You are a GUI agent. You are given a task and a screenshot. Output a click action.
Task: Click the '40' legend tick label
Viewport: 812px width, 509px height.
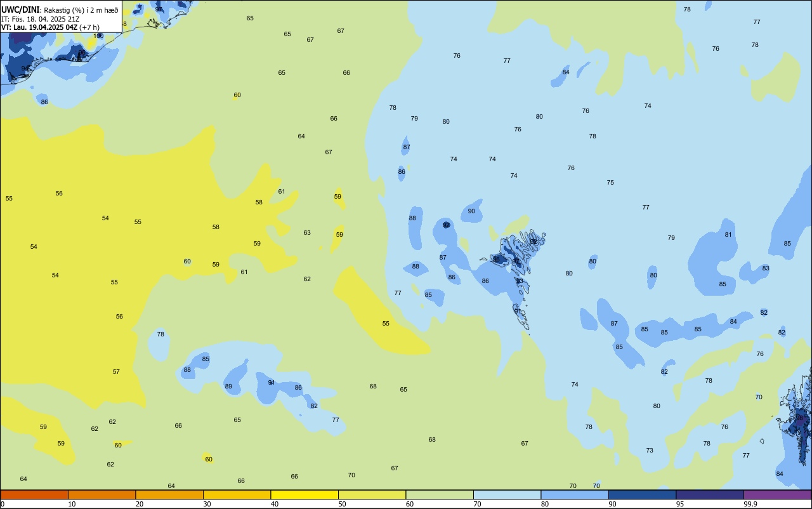click(275, 504)
